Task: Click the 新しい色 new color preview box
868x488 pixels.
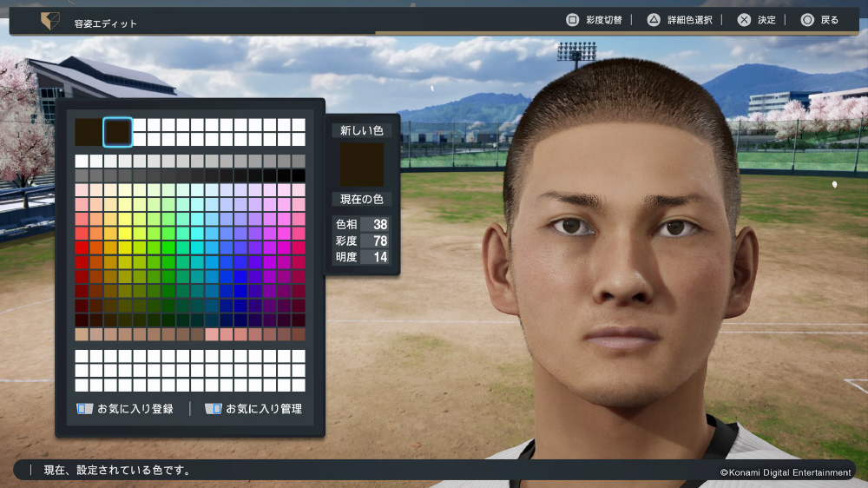Action: (362, 164)
